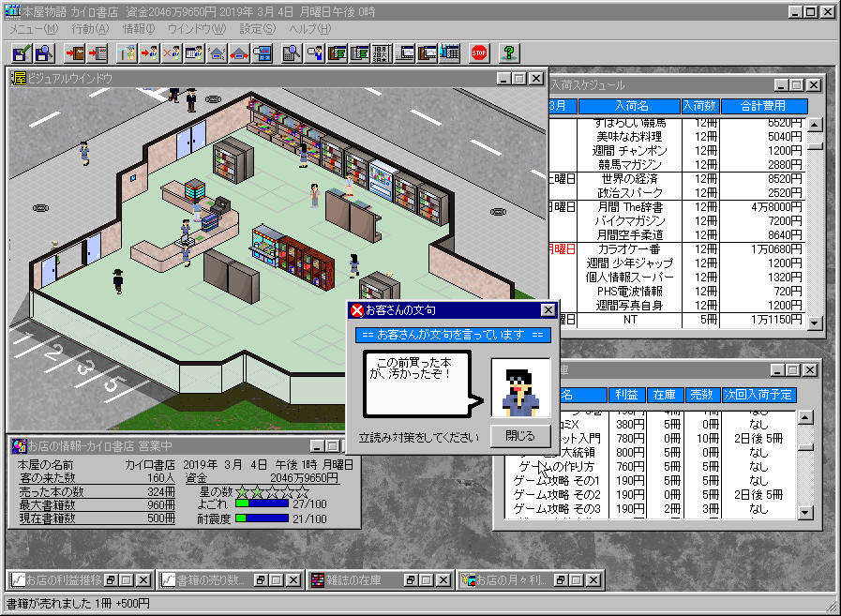
Task: Click the green question mark help icon
Action: [509, 53]
